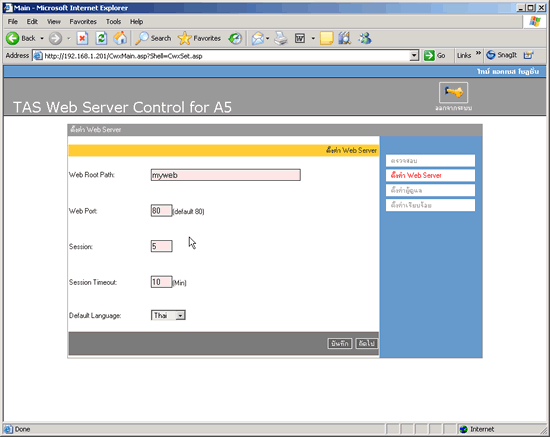Viewport: 550px width, 437px height.
Task: Open the Forward history dropdown arrow
Action: click(x=69, y=38)
